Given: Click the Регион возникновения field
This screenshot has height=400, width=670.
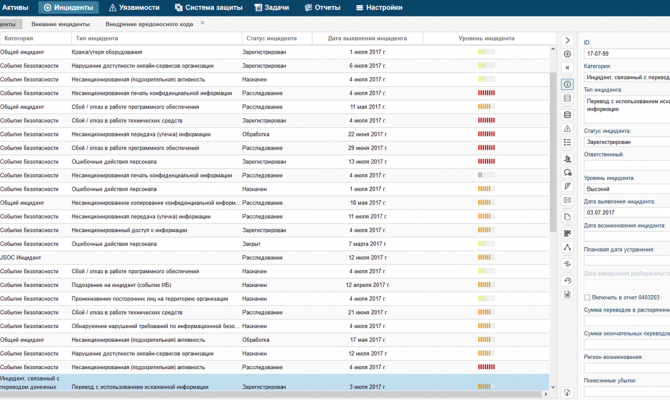Looking at the screenshot, I should (627, 368).
